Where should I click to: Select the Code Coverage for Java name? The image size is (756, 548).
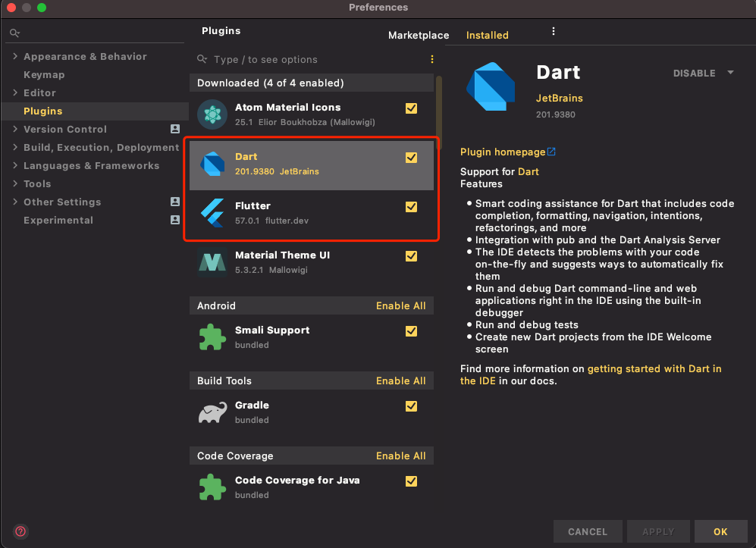tap(297, 480)
